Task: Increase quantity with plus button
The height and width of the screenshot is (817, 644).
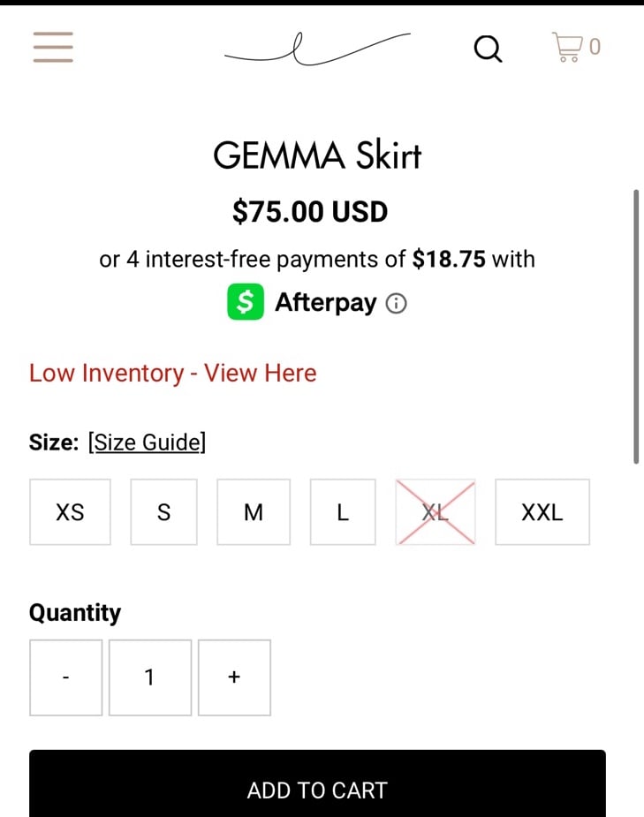Action: click(x=234, y=677)
